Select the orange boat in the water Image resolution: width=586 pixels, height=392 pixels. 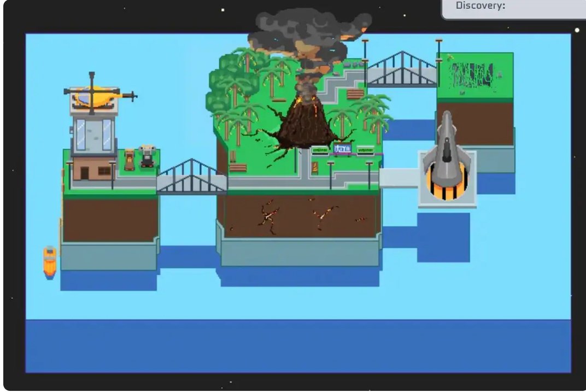[x=50, y=261]
